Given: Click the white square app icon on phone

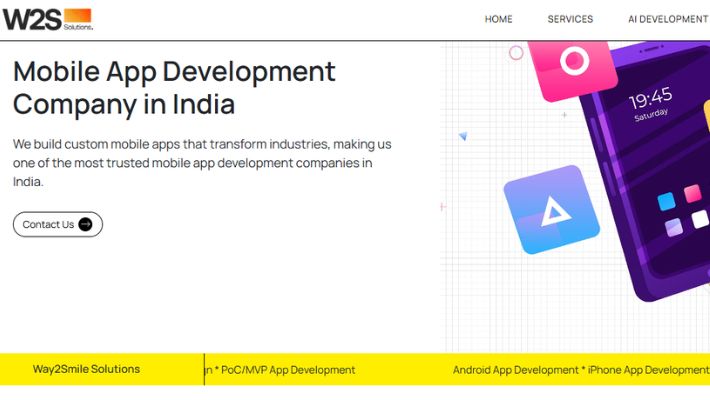Looking at the screenshot, I should point(700,219).
